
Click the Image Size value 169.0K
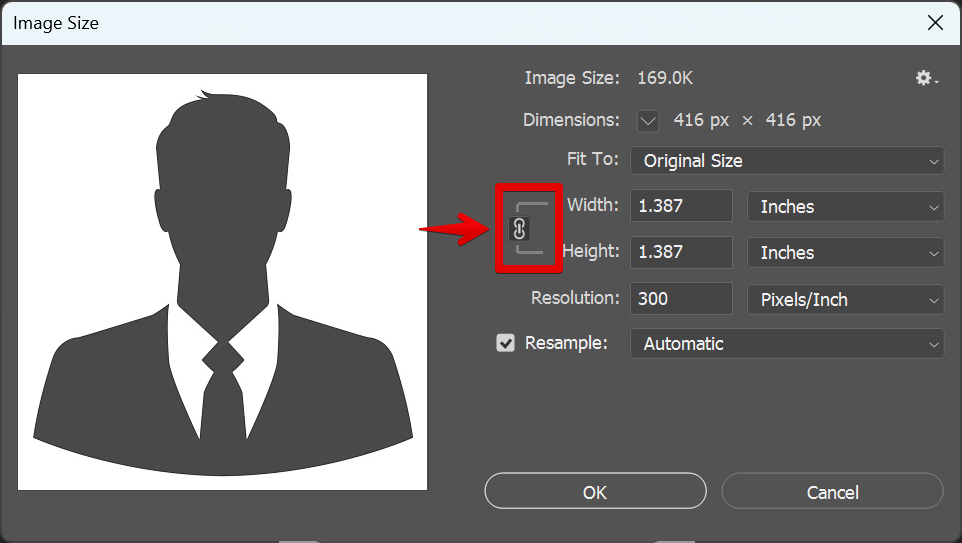665,79
